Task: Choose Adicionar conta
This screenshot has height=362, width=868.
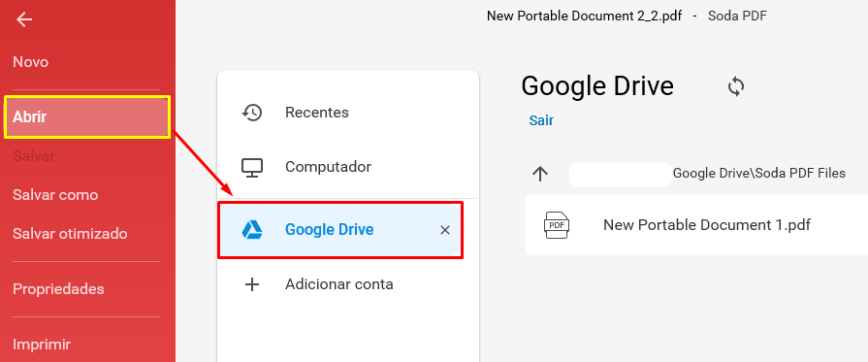Action: click(338, 284)
